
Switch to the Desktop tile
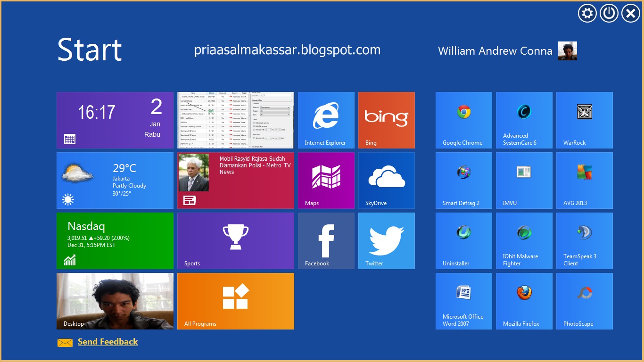115,301
